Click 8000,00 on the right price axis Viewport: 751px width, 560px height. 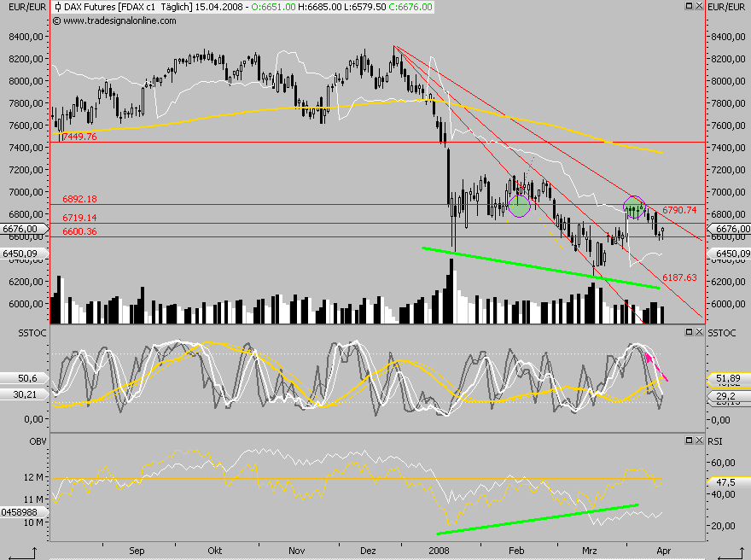tap(729, 81)
